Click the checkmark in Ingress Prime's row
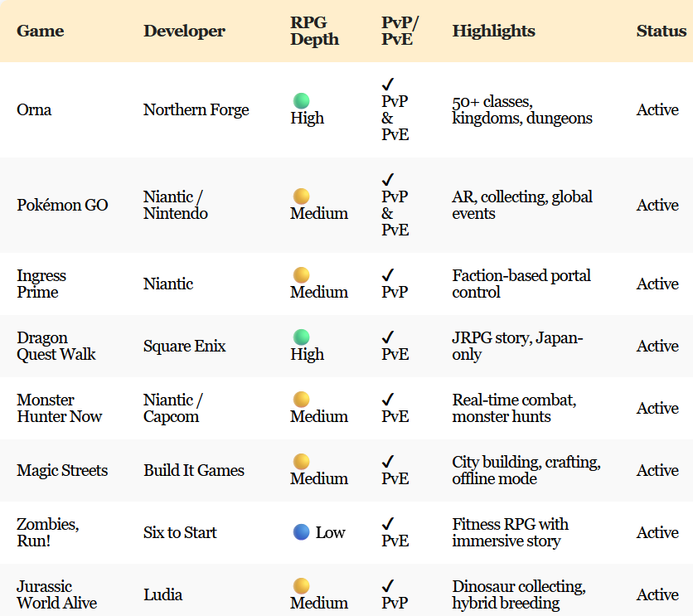Screen dimensions: 693x616 tap(388, 275)
